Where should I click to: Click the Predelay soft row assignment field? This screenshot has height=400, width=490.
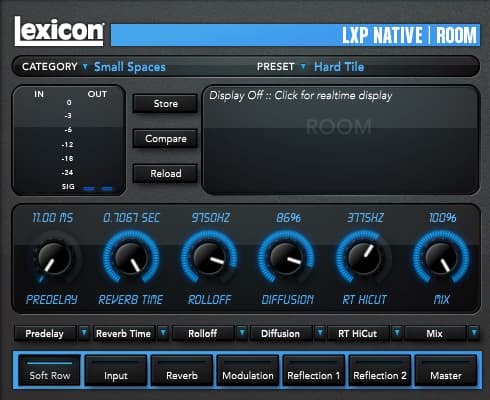pos(45,333)
